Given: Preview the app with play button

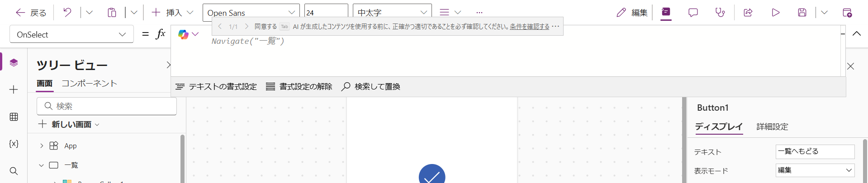Looking at the screenshot, I should pyautogui.click(x=775, y=13).
